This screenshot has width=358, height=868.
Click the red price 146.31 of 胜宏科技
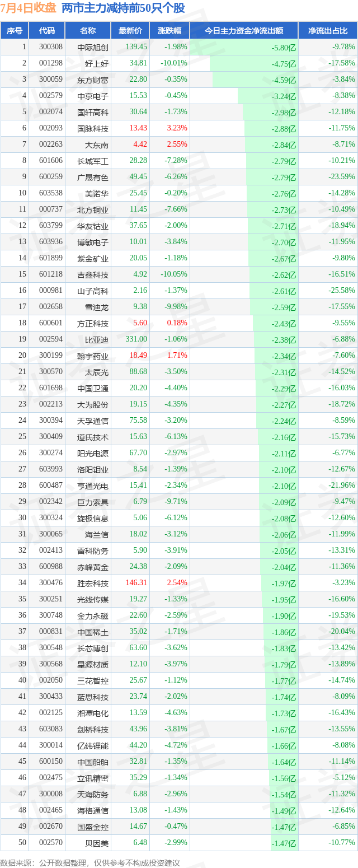tap(136, 583)
